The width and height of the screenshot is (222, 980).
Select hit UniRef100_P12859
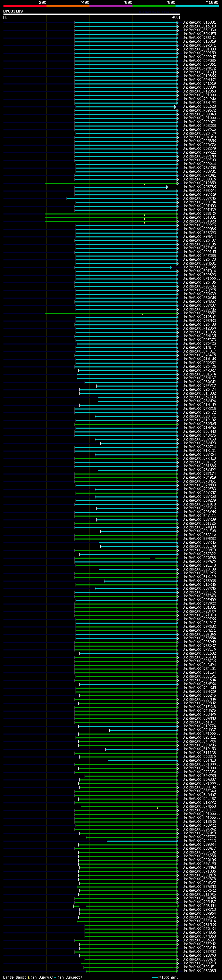[x=199, y=183]
